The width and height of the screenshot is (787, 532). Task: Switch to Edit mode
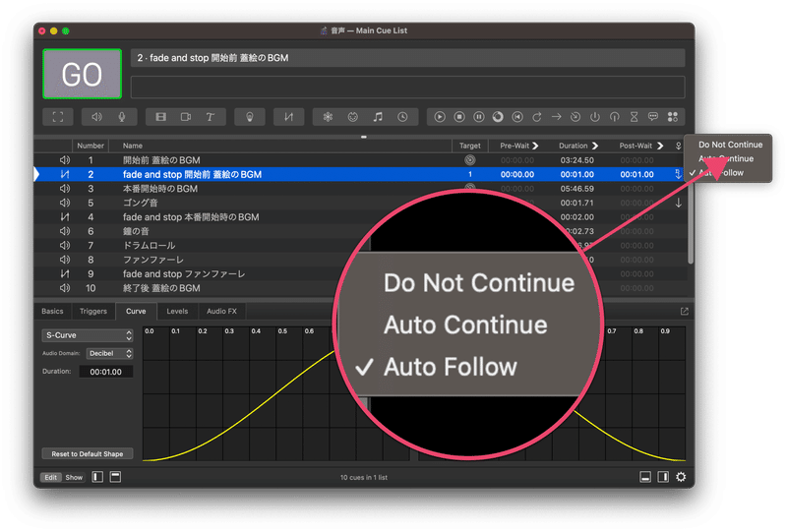click(51, 477)
